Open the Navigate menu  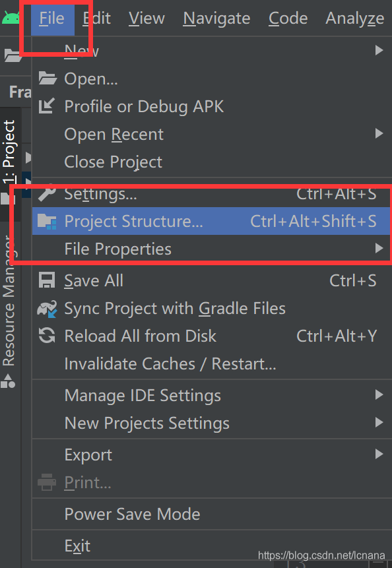216,18
